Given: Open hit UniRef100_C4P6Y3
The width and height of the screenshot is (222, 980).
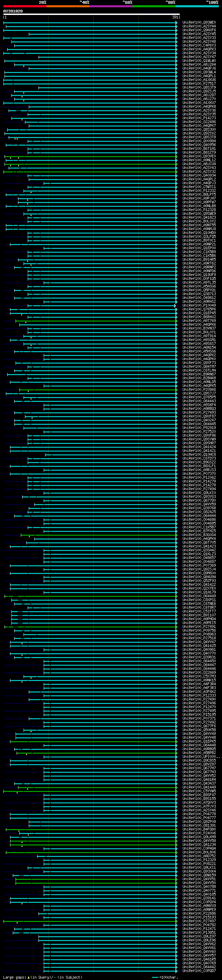Looking at the screenshot, I should pyautogui.click(x=199, y=45).
